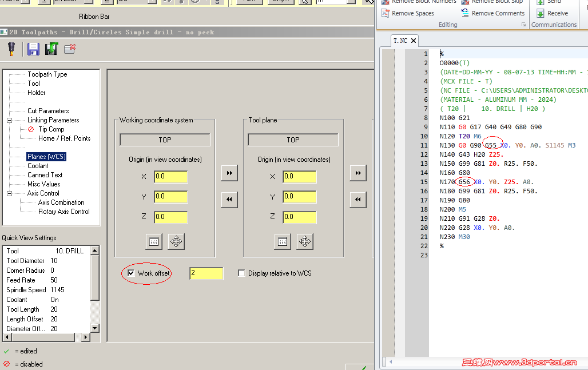The width and height of the screenshot is (588, 370).
Task: Click NC line N130 containing G55
Action: 507,145
